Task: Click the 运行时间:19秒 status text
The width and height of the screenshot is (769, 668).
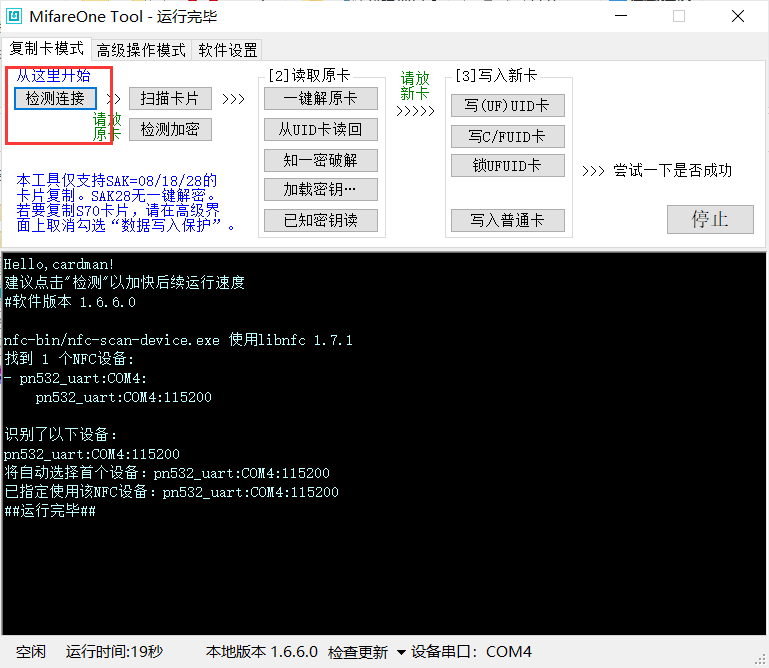Action: click(114, 652)
